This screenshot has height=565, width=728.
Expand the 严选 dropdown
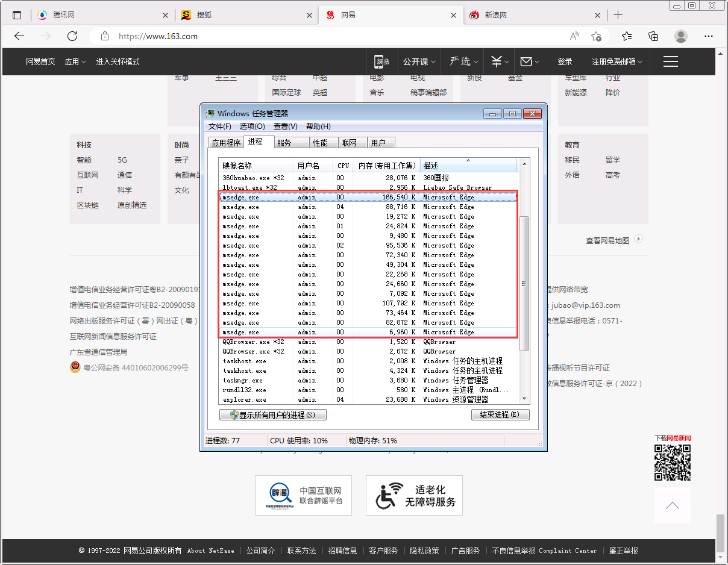pos(464,61)
